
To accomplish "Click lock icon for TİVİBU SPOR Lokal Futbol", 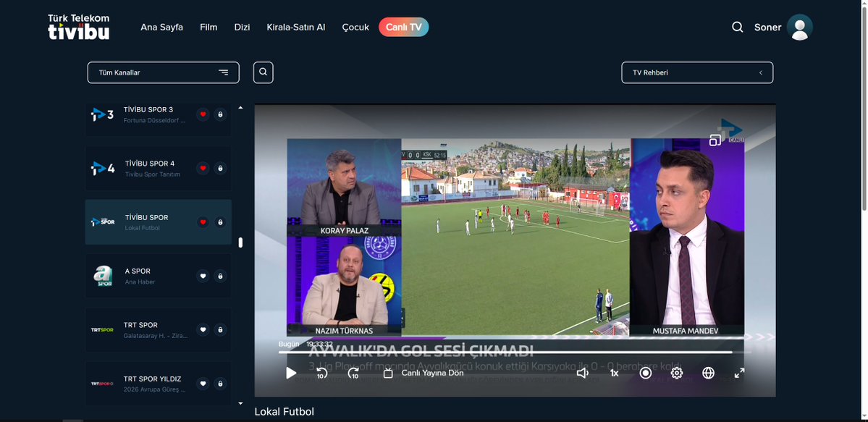I will pyautogui.click(x=220, y=222).
